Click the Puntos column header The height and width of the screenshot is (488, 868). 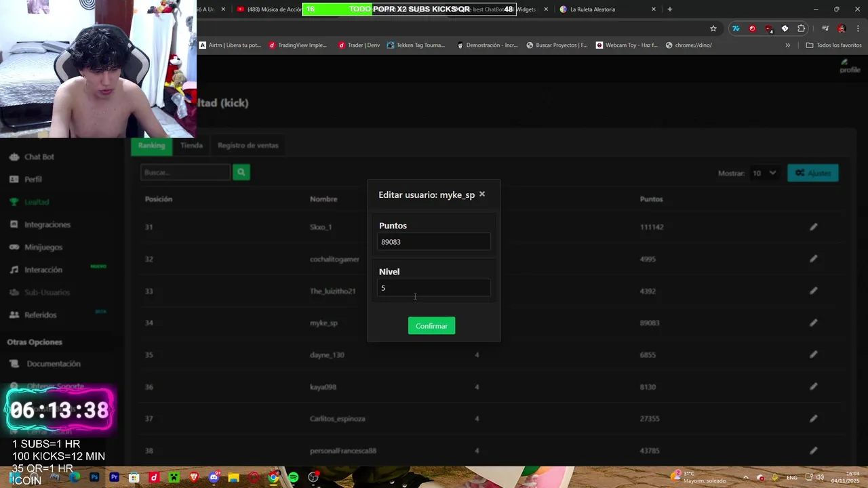point(651,199)
